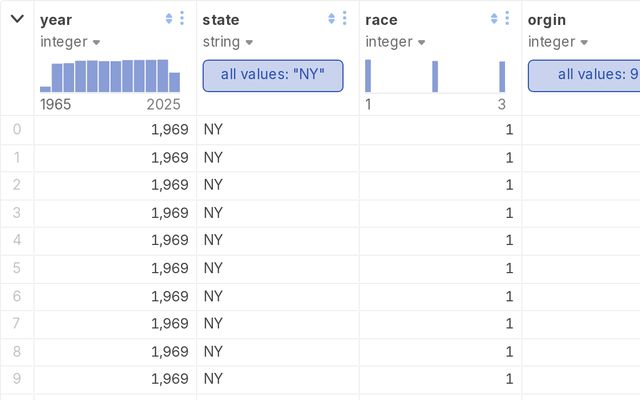The width and height of the screenshot is (640, 400).
Task: Click the orgin column header
Action: (547, 20)
